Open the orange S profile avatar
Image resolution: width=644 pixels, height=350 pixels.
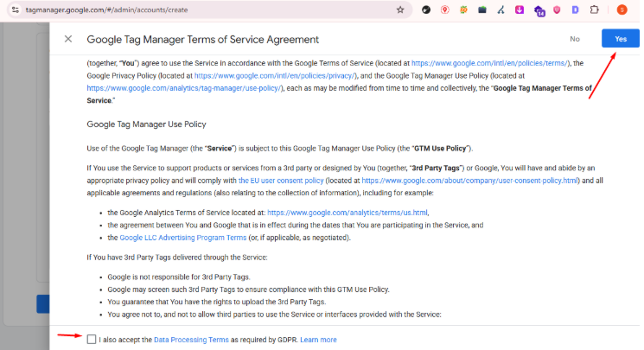click(x=622, y=10)
